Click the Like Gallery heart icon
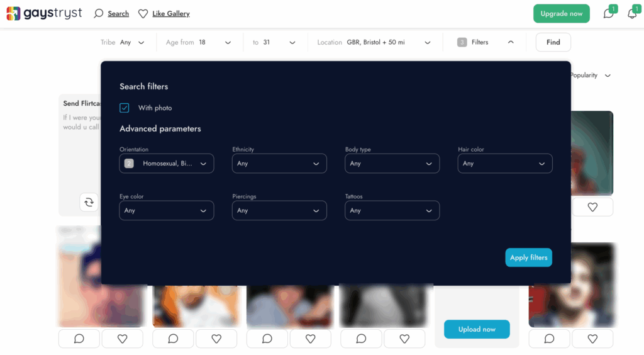 coord(143,14)
